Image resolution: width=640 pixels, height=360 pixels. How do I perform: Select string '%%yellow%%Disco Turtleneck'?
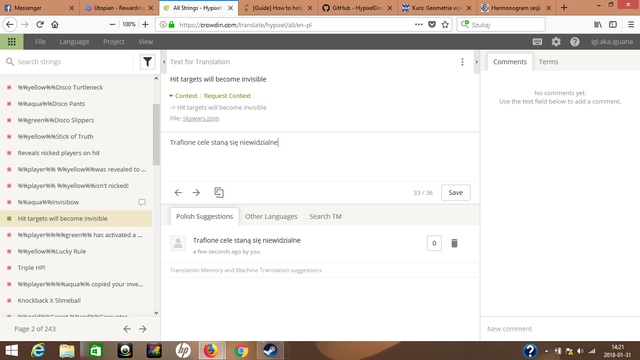[x=76, y=87]
